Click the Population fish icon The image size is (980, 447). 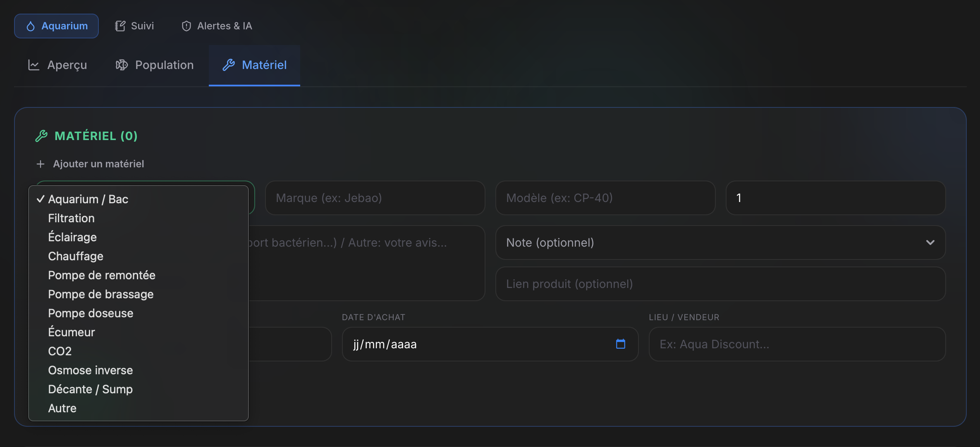122,65
